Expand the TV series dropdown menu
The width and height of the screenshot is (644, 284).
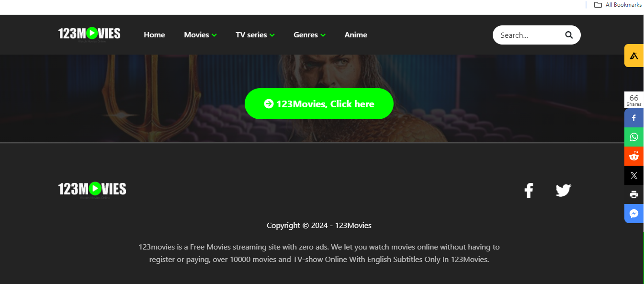click(x=255, y=35)
